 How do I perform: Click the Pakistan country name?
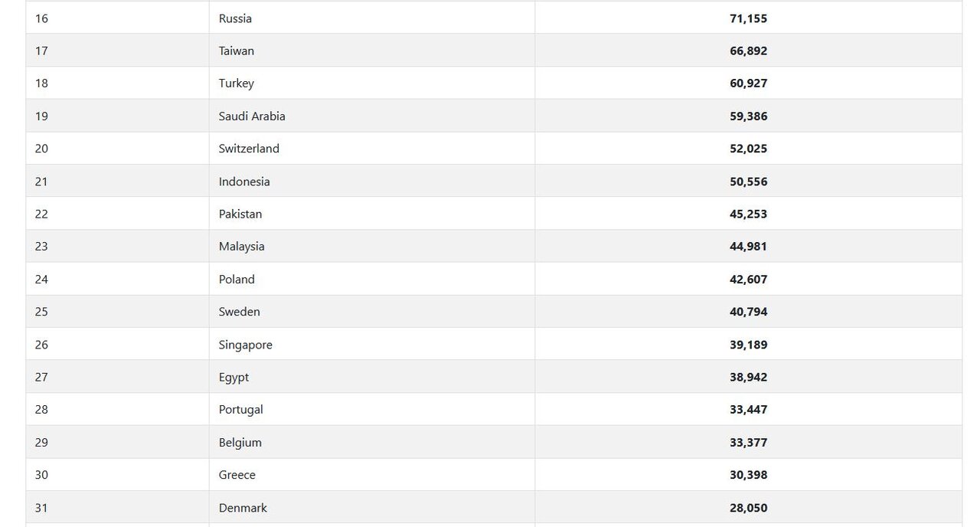click(x=240, y=214)
